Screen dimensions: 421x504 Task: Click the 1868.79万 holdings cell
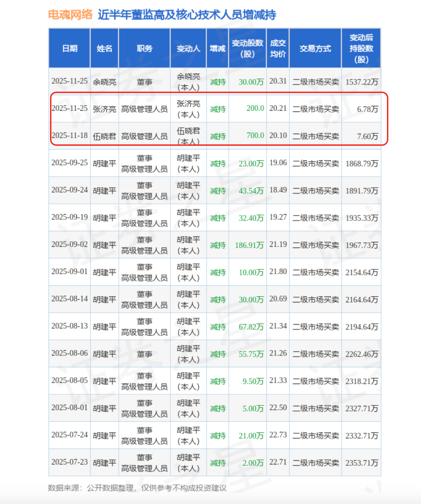(362, 163)
